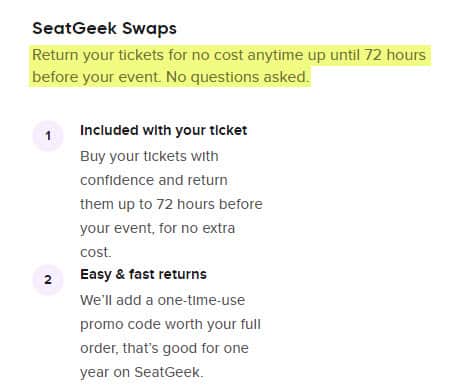Click 'before your event' in highlighted text
This screenshot has width=458, height=387.
[x=95, y=77]
